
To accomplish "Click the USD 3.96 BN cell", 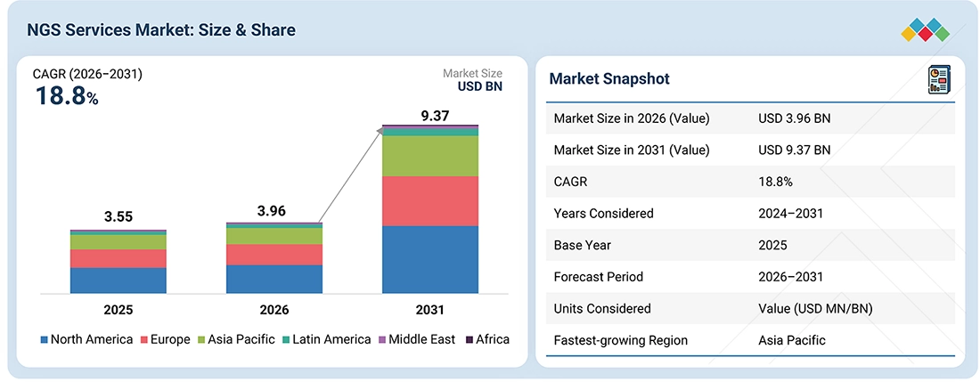I will 795,118.
